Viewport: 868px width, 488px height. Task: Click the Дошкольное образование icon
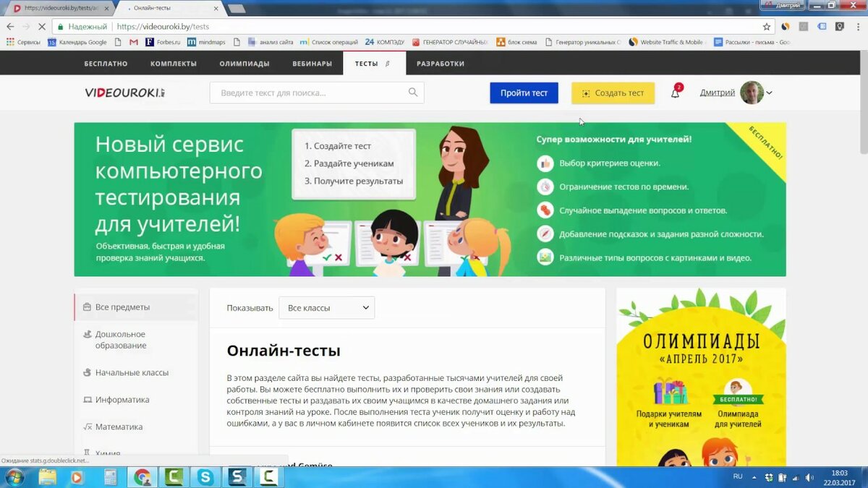[87, 334]
